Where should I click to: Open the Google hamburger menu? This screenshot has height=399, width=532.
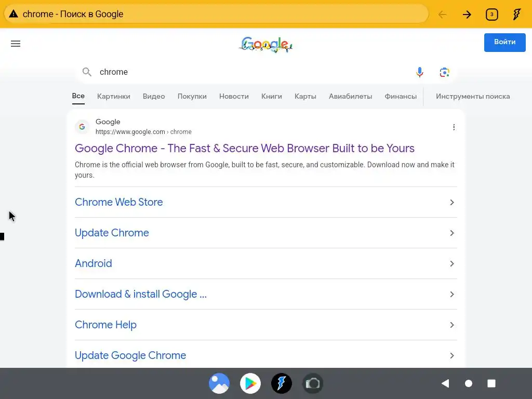[16, 44]
